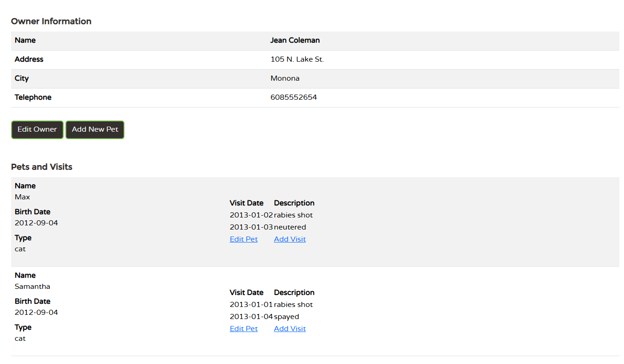Open Add Visit link for Samantha
The height and width of the screenshot is (364, 624).
[290, 329]
